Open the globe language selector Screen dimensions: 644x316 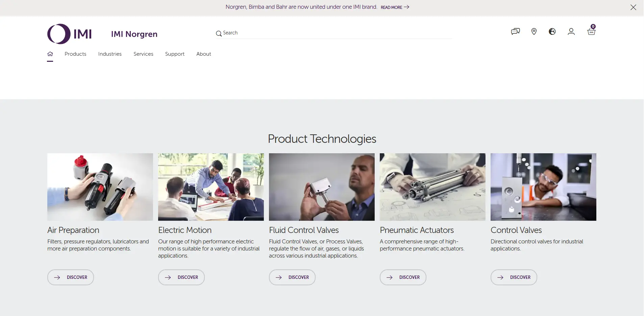[x=552, y=32]
